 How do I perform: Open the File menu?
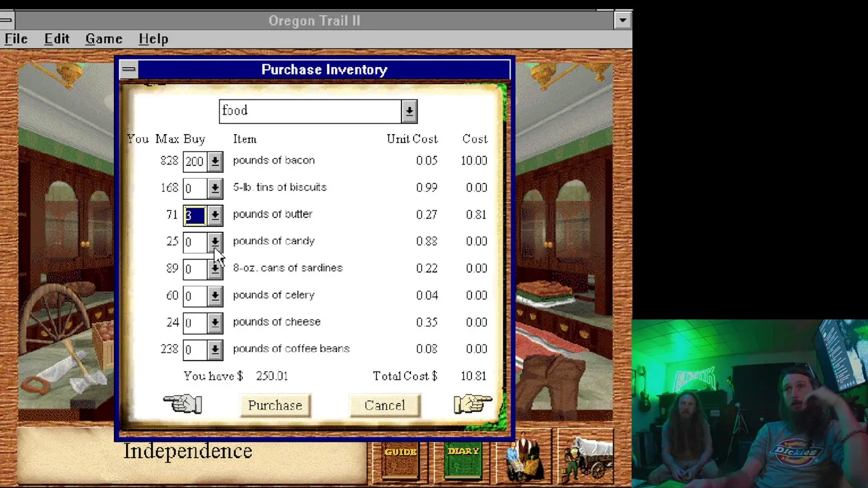point(16,39)
